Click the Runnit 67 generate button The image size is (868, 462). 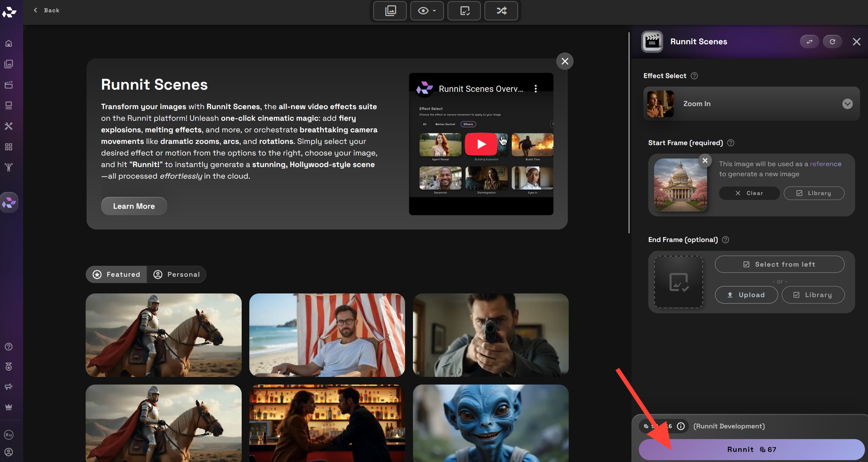751,449
